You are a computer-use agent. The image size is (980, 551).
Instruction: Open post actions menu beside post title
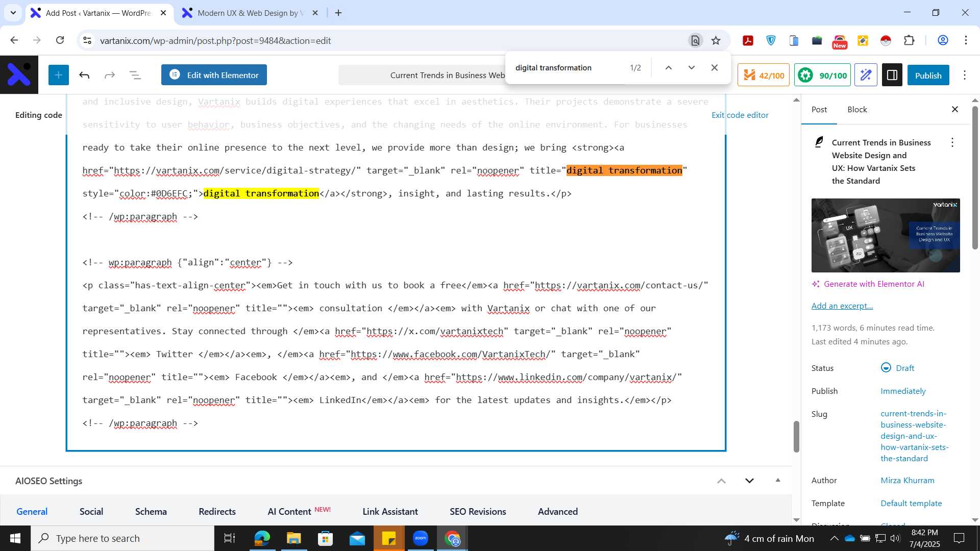952,142
